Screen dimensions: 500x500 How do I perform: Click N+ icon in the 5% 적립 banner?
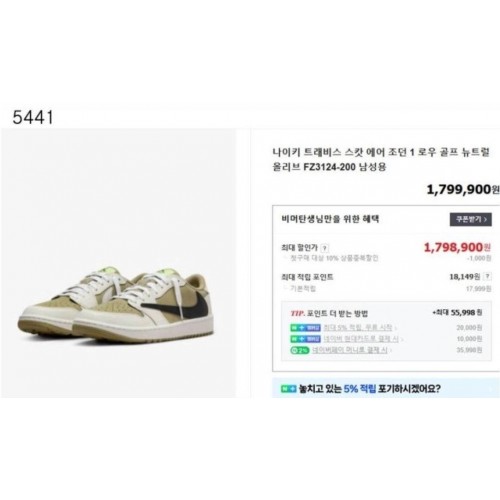coord(288,389)
